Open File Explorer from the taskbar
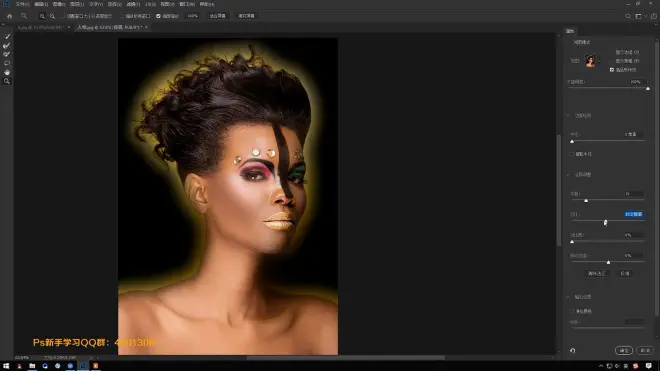Screen dimensions: 660x371 coord(32,366)
